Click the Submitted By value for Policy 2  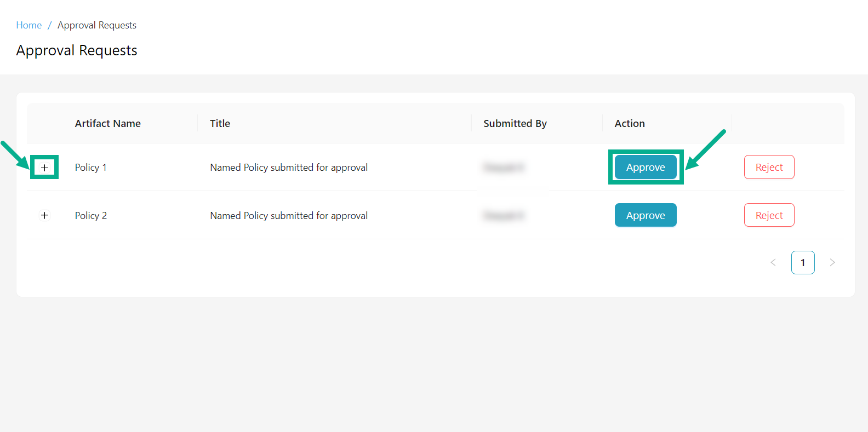[503, 215]
